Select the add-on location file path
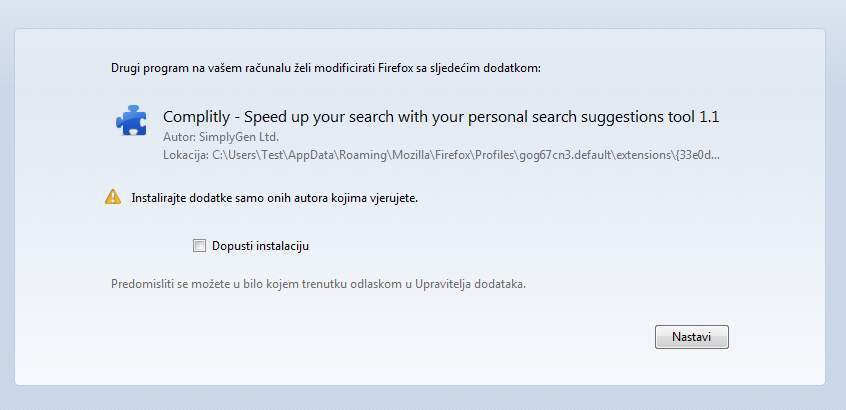846x410 pixels. 465,155
